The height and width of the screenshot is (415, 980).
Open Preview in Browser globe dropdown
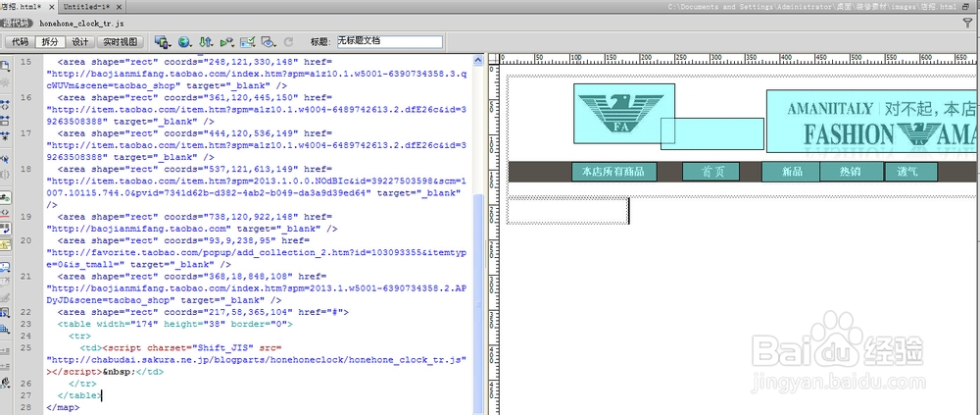click(184, 42)
